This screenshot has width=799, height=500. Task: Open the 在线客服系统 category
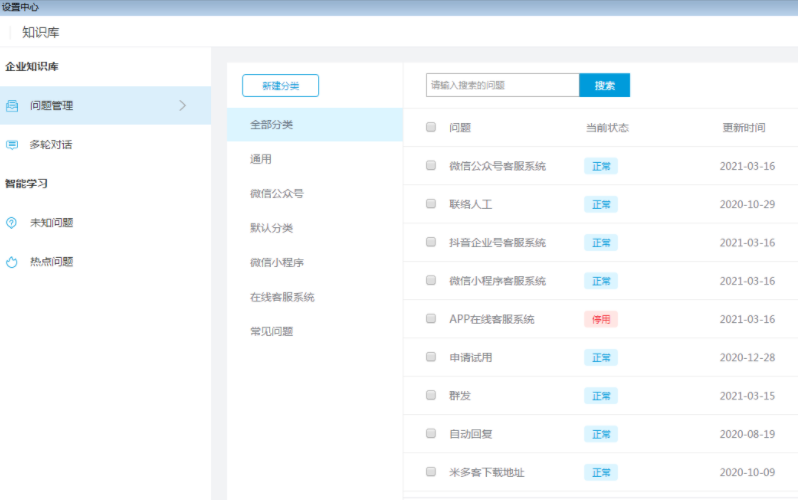point(282,297)
